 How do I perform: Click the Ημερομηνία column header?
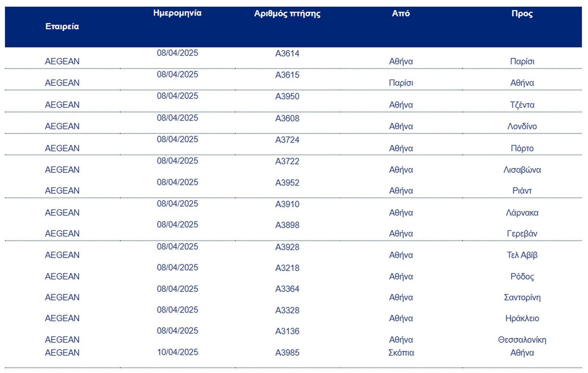pos(177,13)
